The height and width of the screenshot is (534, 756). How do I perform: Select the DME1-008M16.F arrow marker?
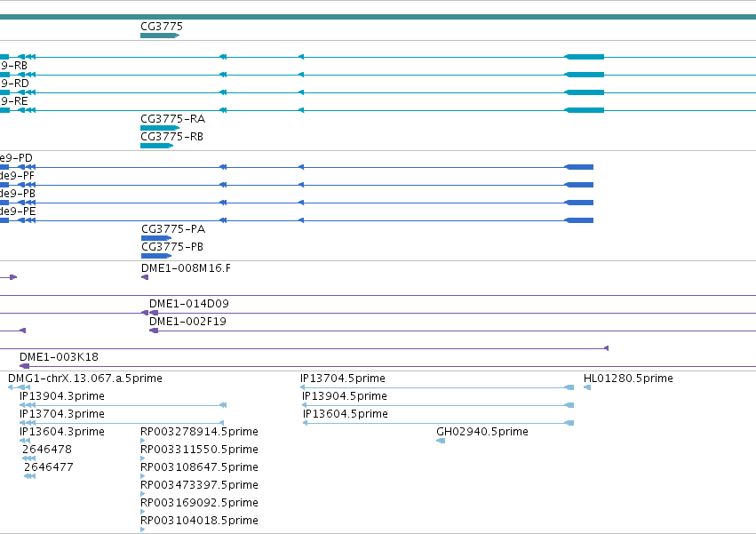145,277
